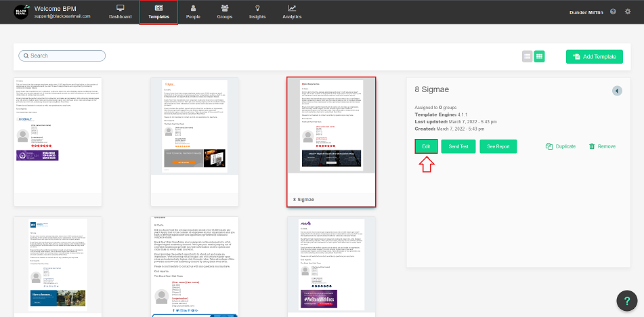Switch to list view layout

coord(527,57)
